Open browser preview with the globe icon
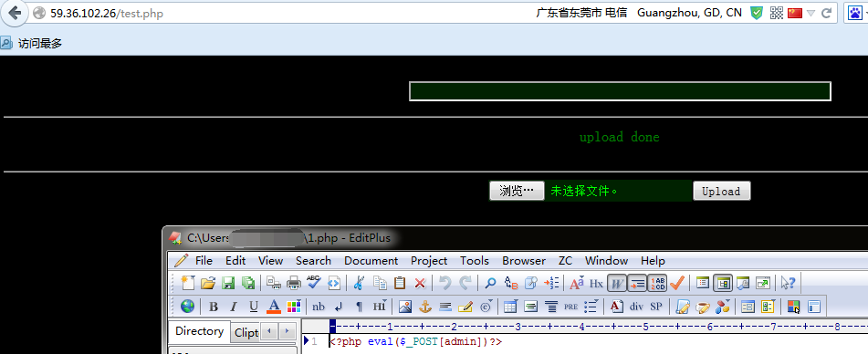Screen dimensions: 868x354 pyautogui.click(x=188, y=306)
